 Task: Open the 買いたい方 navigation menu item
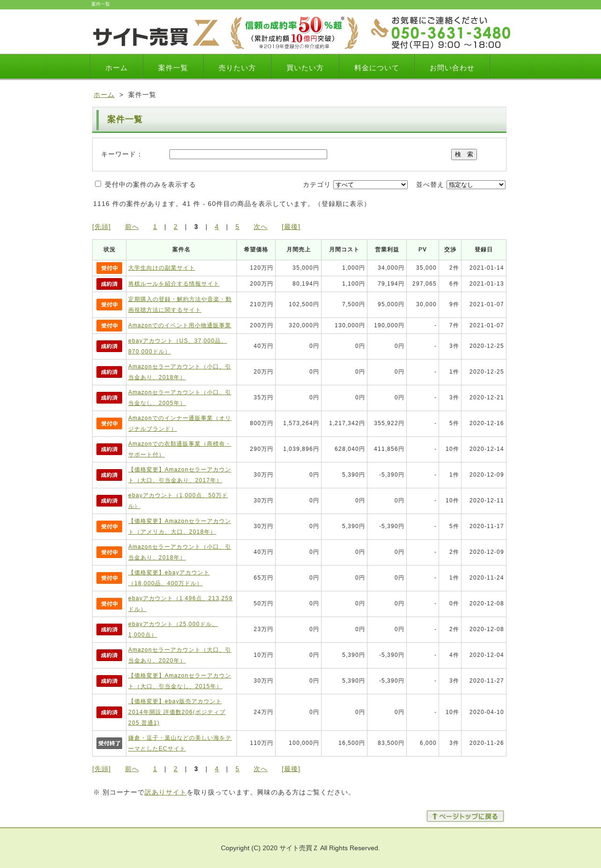click(305, 67)
